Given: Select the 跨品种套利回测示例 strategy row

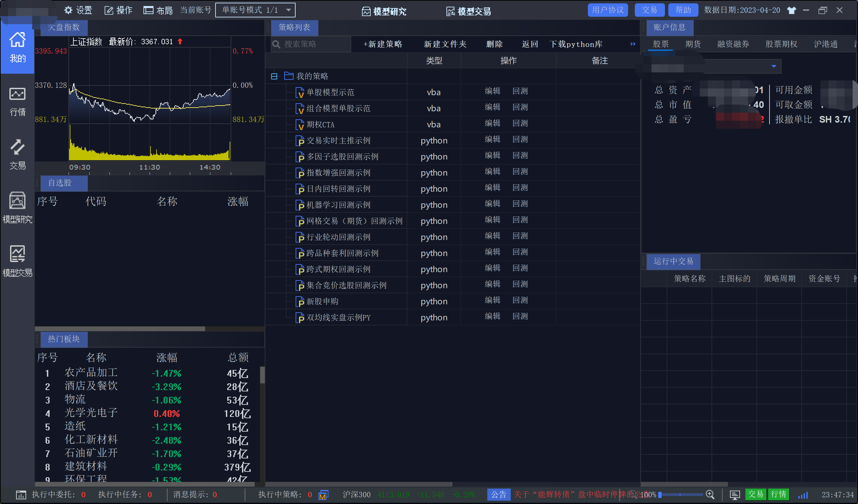Looking at the screenshot, I should click(x=452, y=253).
